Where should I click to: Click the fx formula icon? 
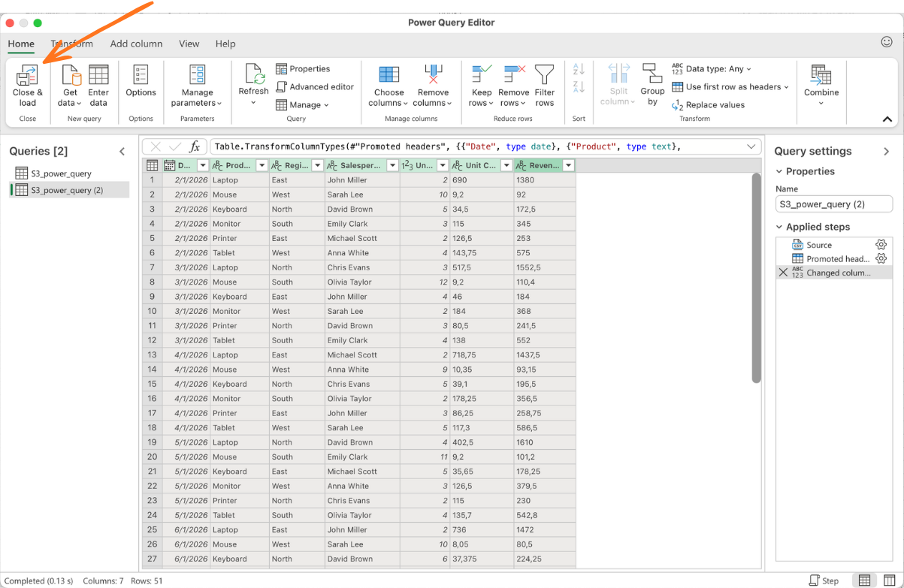[x=195, y=146]
